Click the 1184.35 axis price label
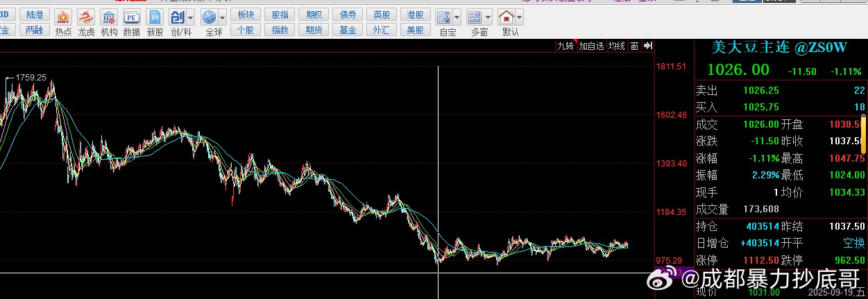 click(x=672, y=212)
